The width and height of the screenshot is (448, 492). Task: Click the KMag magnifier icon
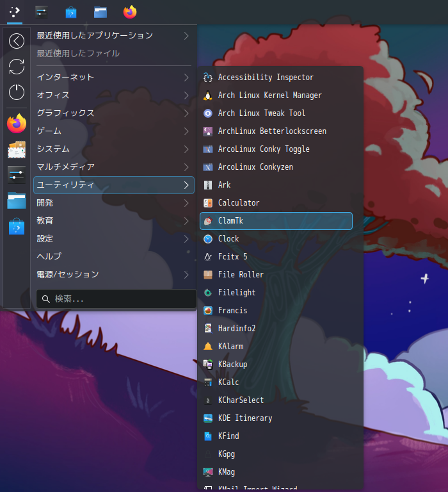[x=208, y=472]
